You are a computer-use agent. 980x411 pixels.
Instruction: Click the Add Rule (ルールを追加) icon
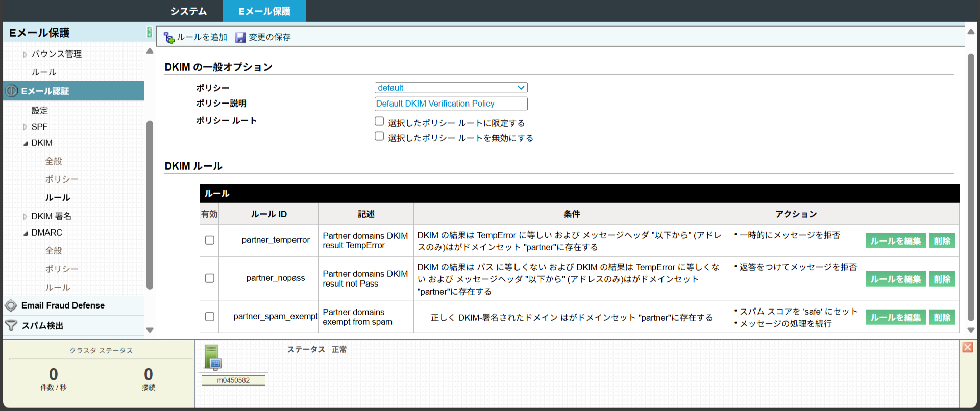tap(169, 38)
